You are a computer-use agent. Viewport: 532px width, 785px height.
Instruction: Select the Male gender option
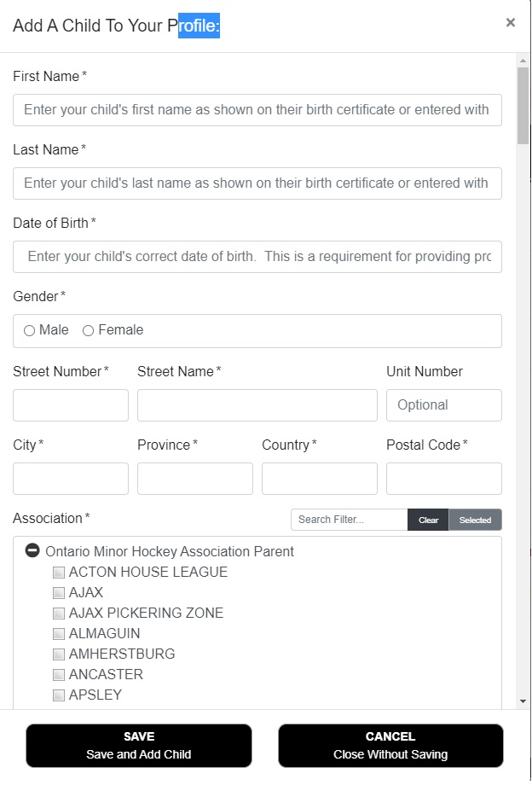[30, 331]
